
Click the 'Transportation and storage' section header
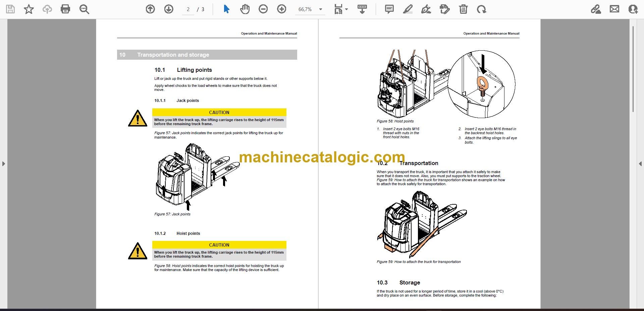207,55
